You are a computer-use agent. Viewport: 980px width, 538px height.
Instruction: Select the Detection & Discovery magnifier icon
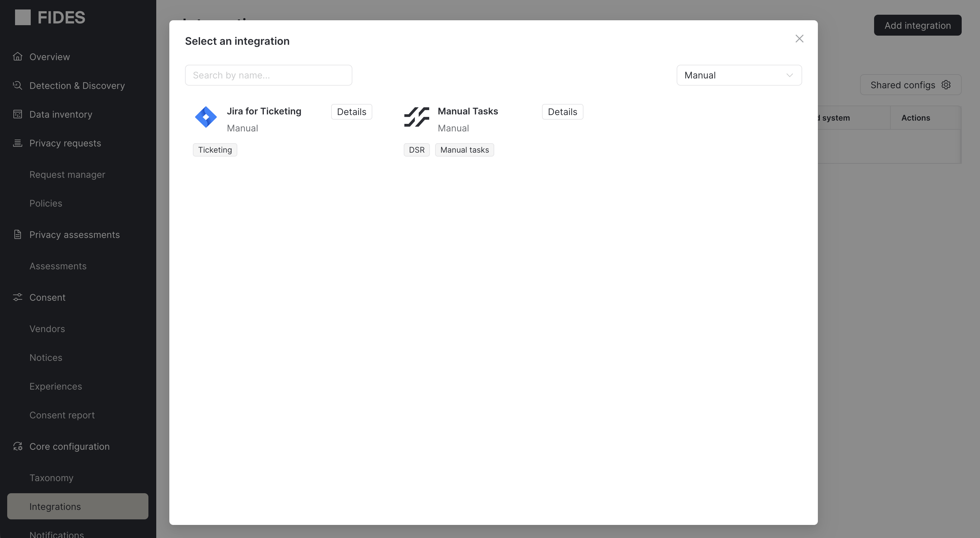click(x=18, y=85)
